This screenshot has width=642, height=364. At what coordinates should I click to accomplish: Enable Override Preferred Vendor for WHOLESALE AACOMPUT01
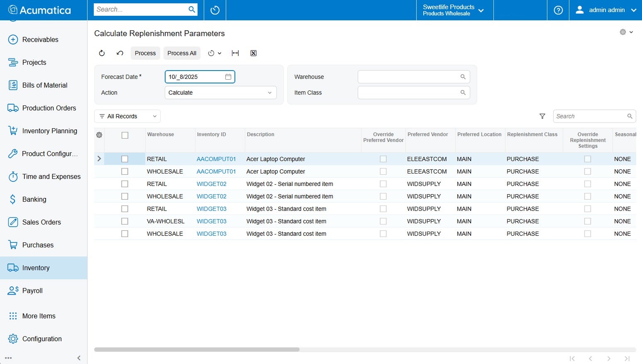[383, 171]
